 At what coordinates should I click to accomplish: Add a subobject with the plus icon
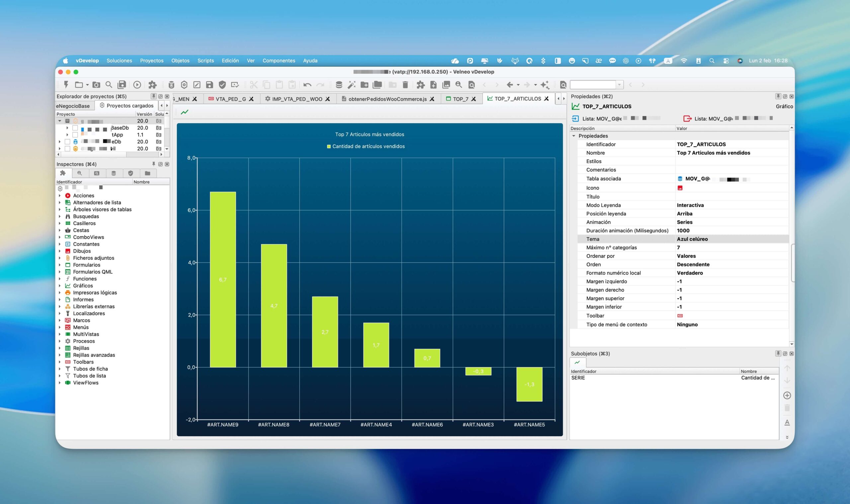pos(787,395)
